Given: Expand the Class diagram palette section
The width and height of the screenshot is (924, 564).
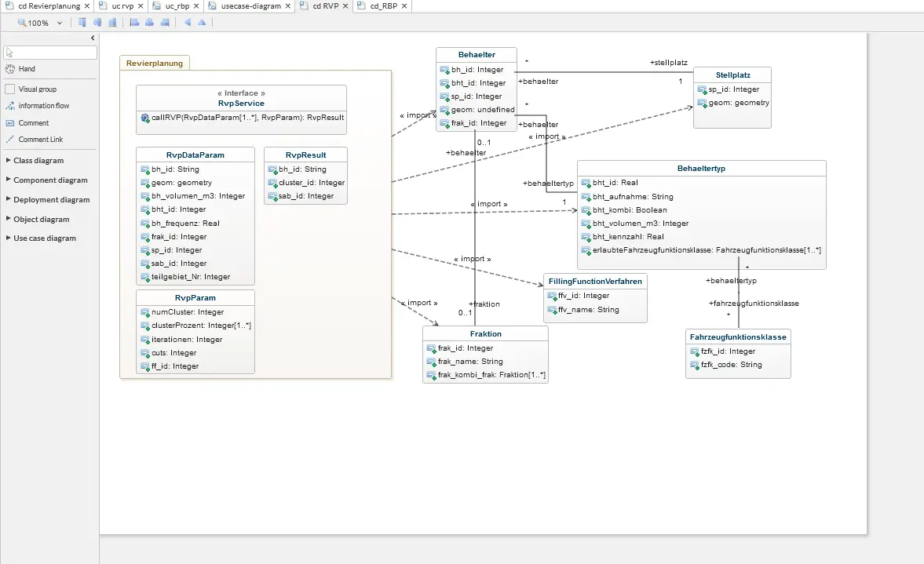Looking at the screenshot, I should (x=38, y=160).
